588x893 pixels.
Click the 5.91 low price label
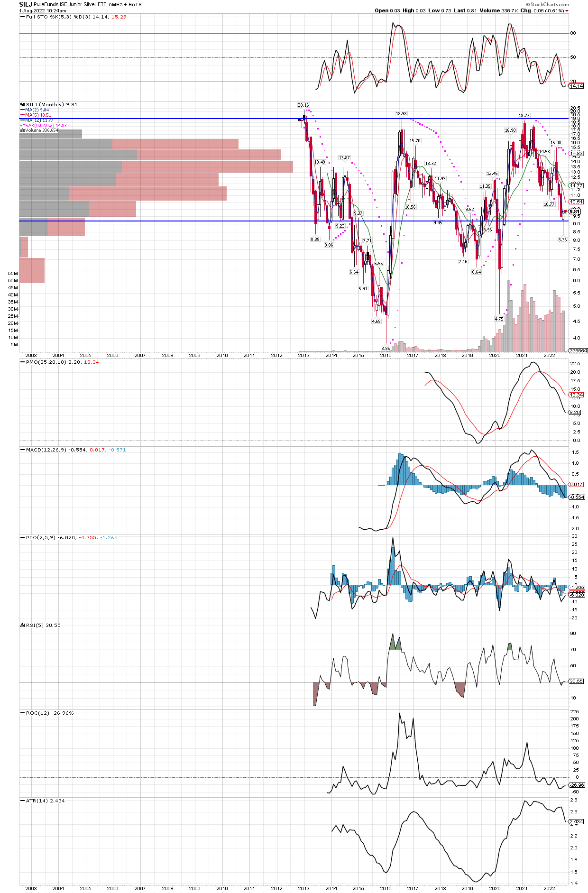[363, 289]
